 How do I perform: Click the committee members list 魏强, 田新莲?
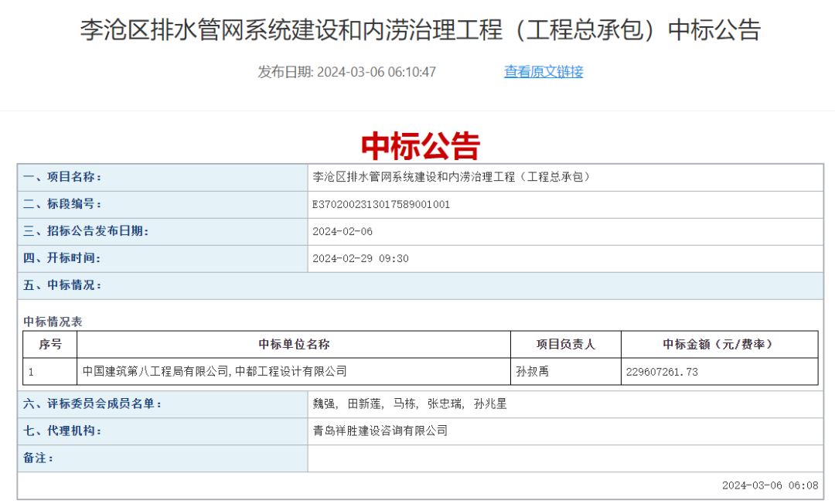coord(410,404)
